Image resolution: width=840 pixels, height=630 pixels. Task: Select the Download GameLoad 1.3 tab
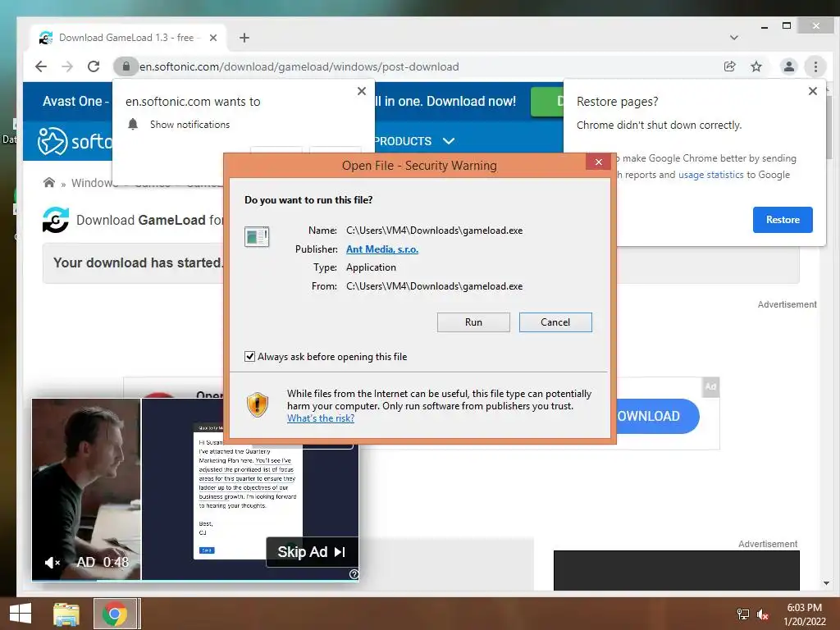127,38
